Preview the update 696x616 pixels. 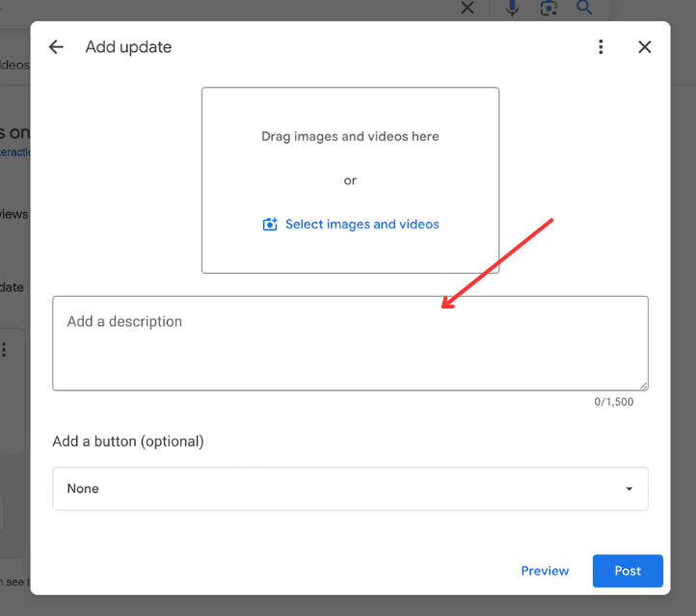[x=545, y=571]
